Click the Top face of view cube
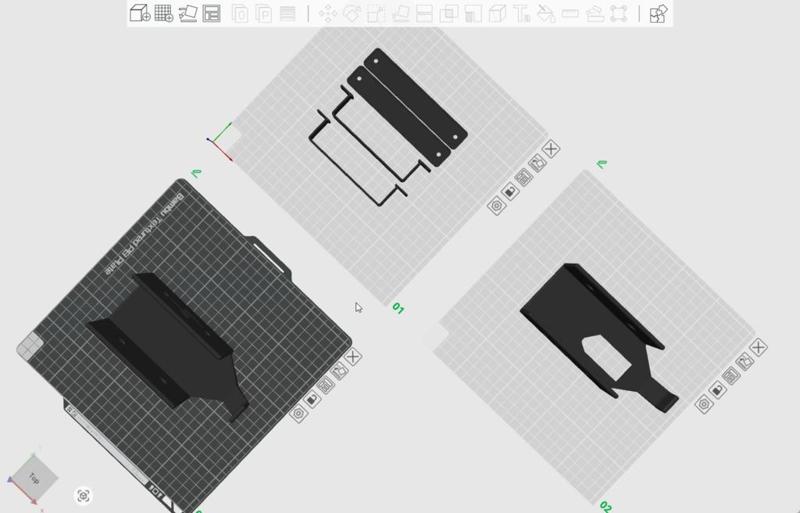This screenshot has width=800, height=513. [34, 478]
